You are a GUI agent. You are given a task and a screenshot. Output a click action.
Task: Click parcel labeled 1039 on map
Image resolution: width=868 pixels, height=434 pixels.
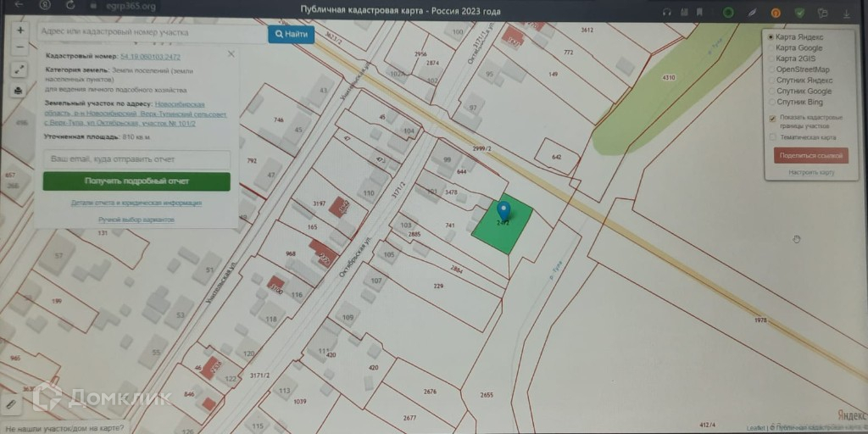pyautogui.click(x=300, y=401)
